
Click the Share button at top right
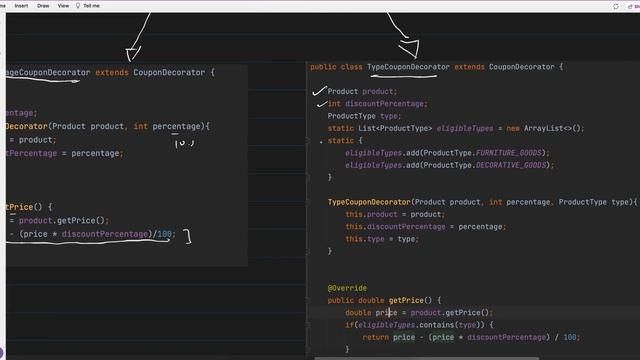pos(634,6)
